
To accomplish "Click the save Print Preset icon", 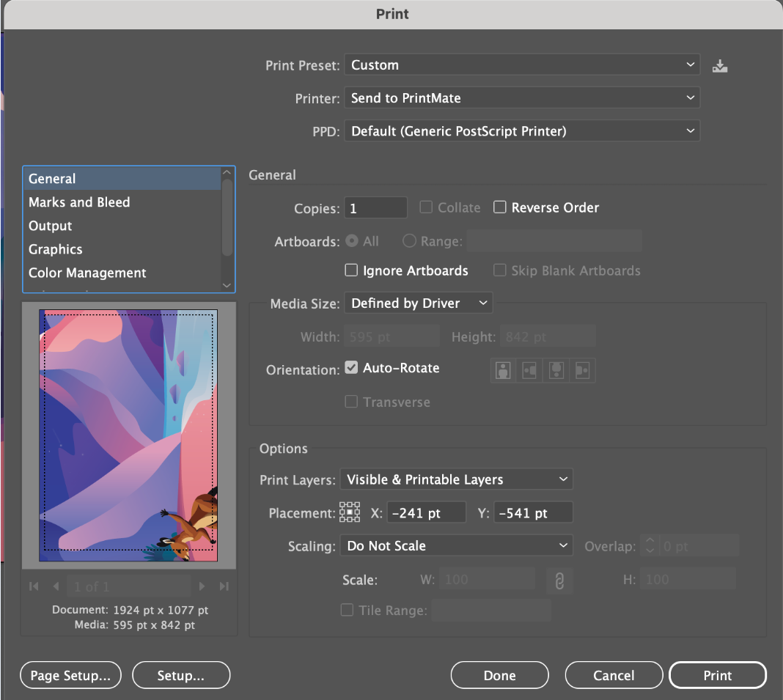I will [x=719, y=65].
